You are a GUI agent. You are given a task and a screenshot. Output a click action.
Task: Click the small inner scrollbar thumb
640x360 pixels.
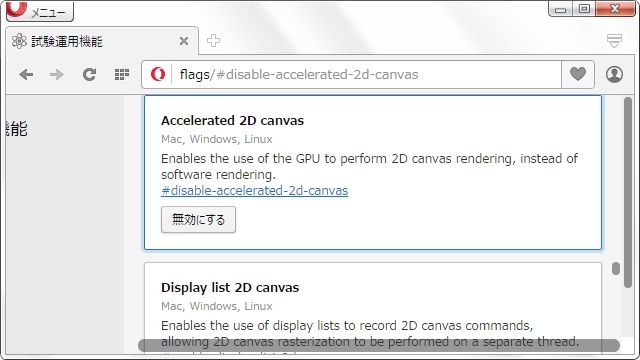pos(616,268)
